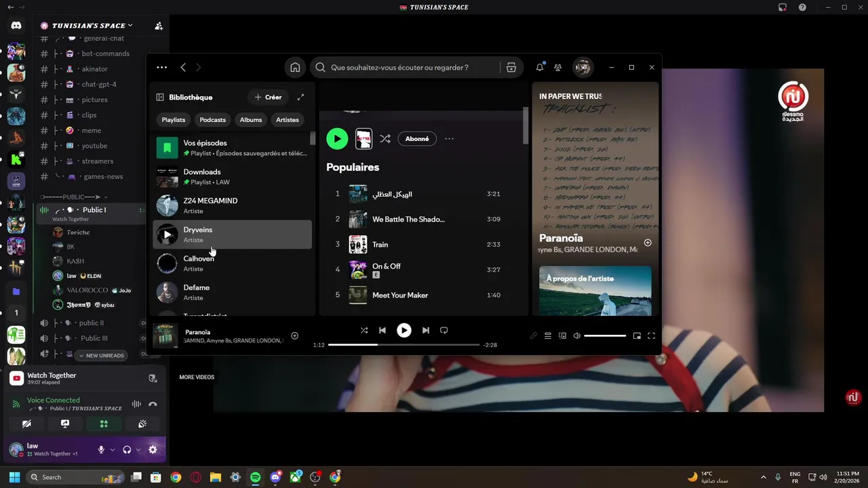Click the Populaires heading
Screen dimensions: 868x488
tap(353, 167)
